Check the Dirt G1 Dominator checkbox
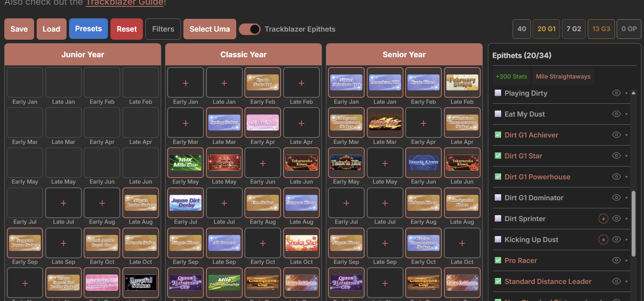This screenshot has height=301, width=644. [498, 198]
